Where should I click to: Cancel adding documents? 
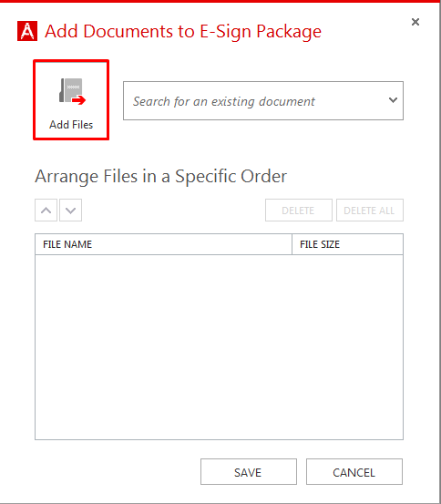click(354, 472)
